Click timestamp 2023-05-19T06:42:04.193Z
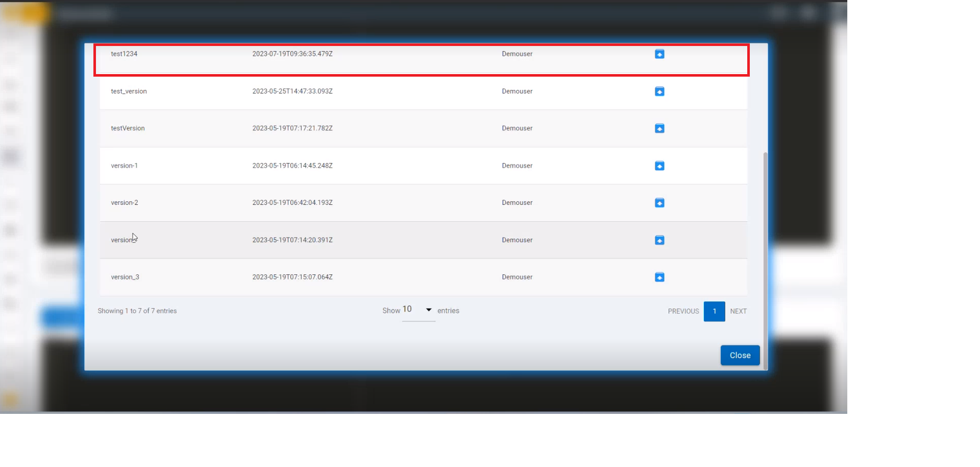Screen dimensions: 980x467 pos(292,202)
